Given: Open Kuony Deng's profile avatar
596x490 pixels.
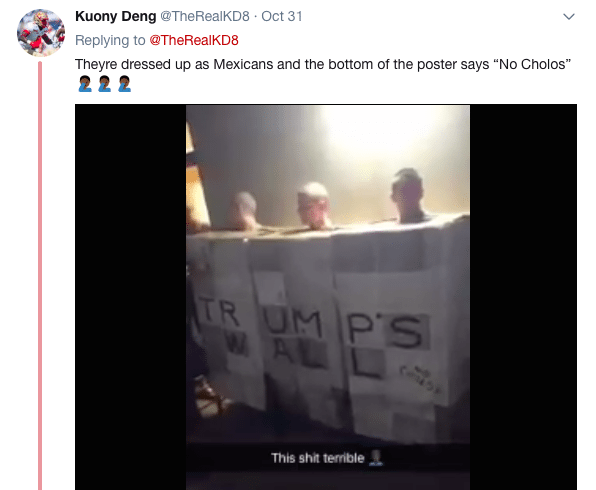Looking at the screenshot, I should pyautogui.click(x=41, y=33).
